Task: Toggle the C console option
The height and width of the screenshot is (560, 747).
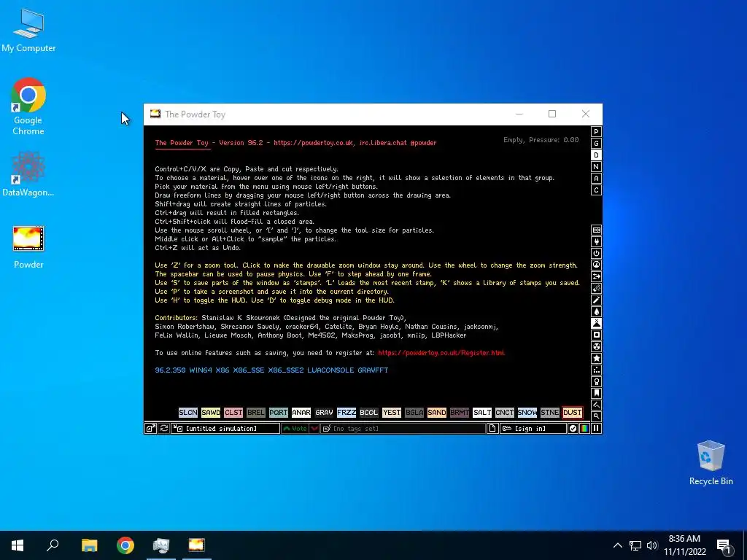Action: pos(596,190)
